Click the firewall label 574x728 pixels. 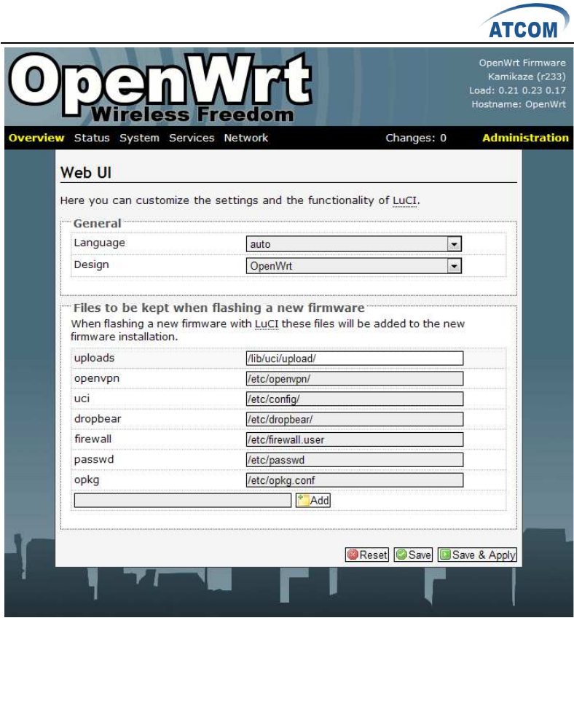tap(93, 439)
